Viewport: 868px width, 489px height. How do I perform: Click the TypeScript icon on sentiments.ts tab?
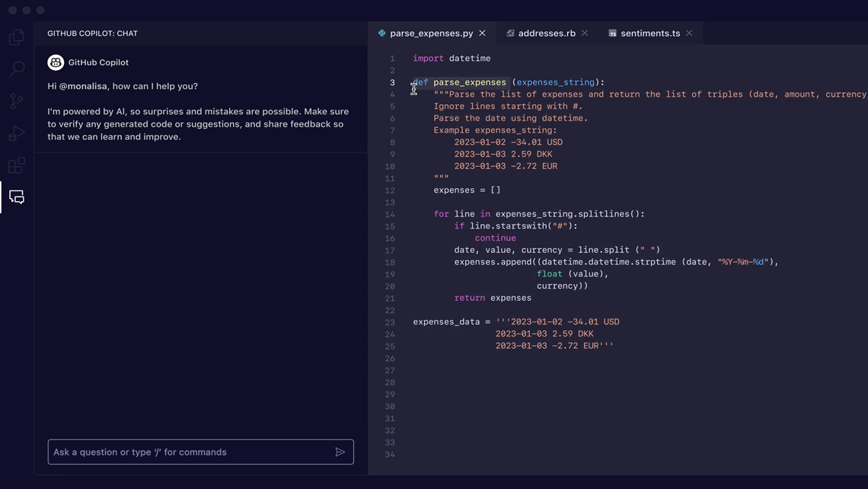(x=612, y=34)
